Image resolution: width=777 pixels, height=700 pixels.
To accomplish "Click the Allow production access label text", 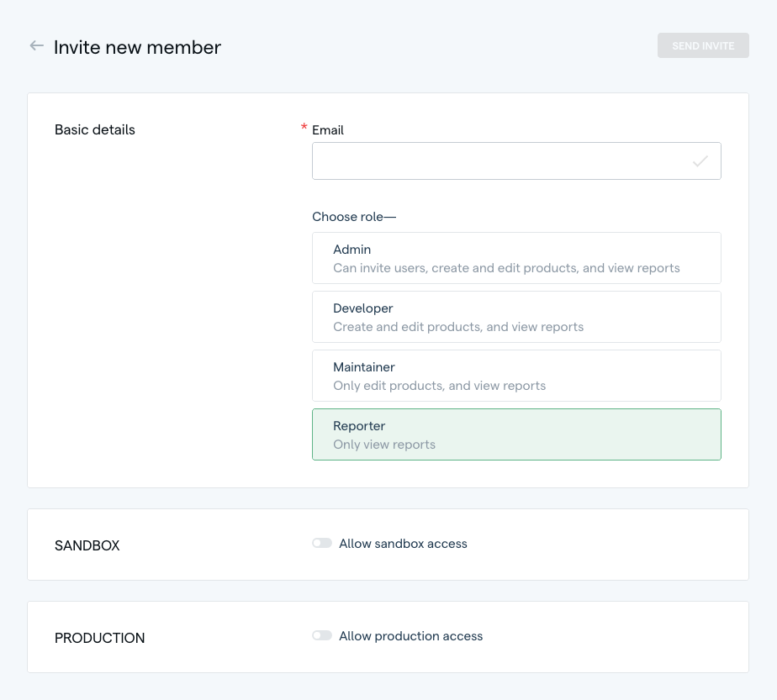I will pyautogui.click(x=410, y=636).
